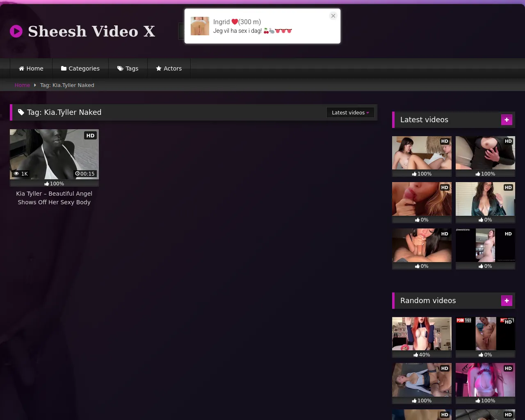Go to the Actors menu item
The height and width of the screenshot is (420, 525).
(x=173, y=68)
